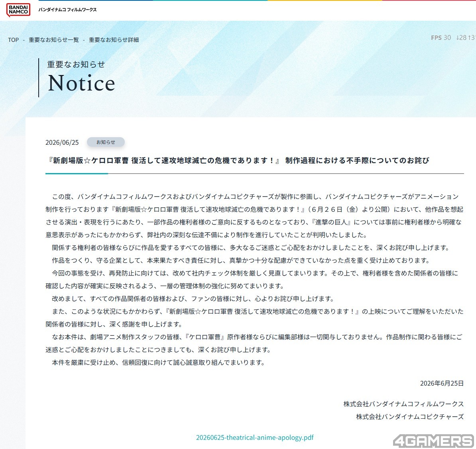The width and height of the screenshot is (476, 449).
Task: Go to TOP breadcrumb link
Action: 14,40
